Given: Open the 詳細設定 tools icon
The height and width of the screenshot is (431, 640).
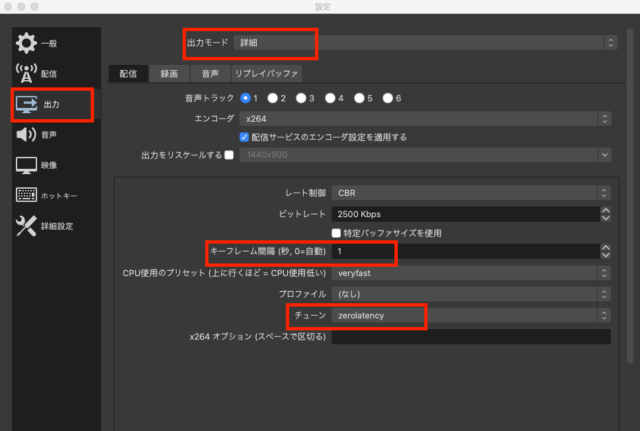Looking at the screenshot, I should tap(26, 226).
